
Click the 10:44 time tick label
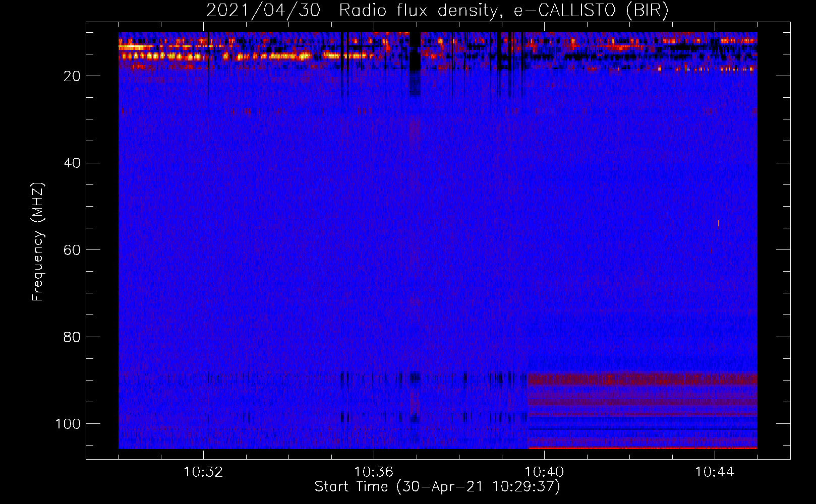click(x=715, y=472)
